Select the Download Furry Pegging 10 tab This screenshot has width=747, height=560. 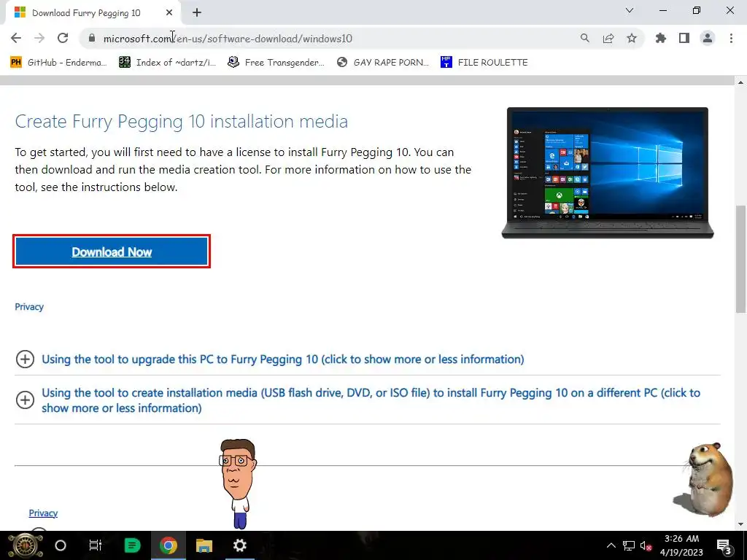[93, 13]
